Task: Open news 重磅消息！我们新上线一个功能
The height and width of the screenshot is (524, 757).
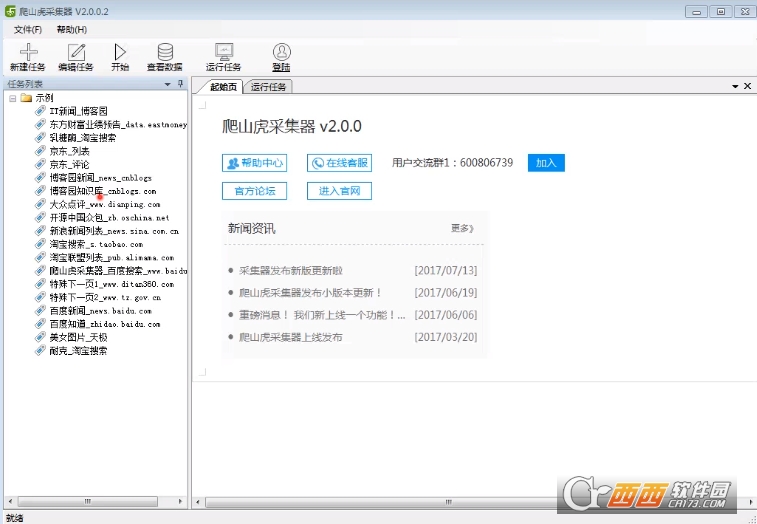Action: 322,315
